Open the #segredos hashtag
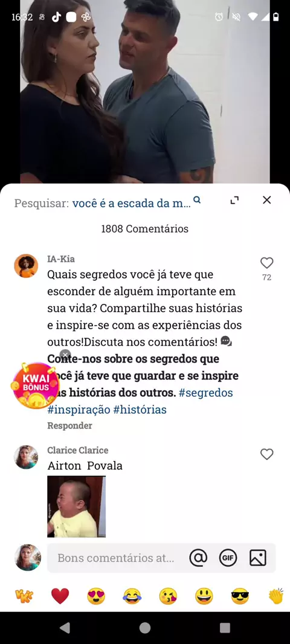The width and height of the screenshot is (290, 644). pos(206,393)
